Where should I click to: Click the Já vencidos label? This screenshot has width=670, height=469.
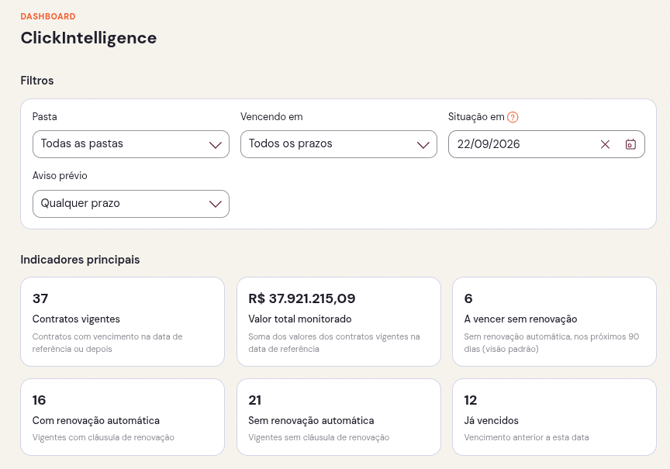pos(491,420)
